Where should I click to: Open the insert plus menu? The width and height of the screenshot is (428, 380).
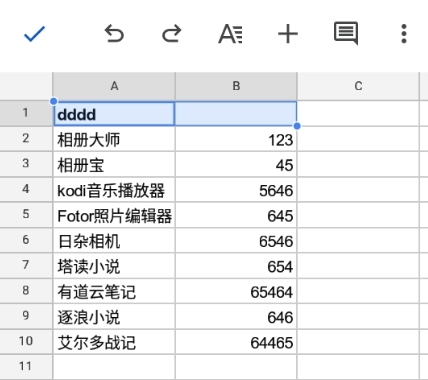(x=288, y=34)
